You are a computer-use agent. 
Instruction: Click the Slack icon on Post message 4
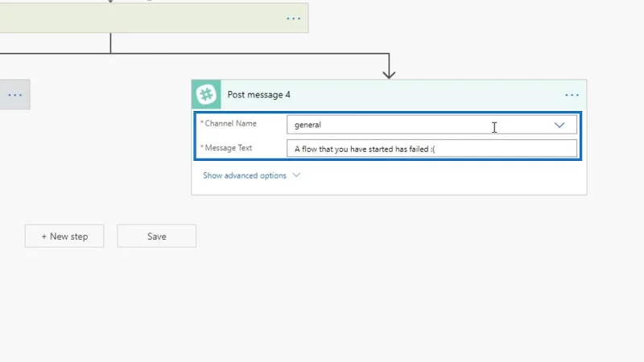coord(206,94)
